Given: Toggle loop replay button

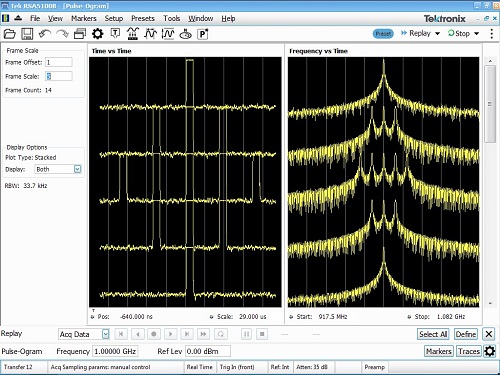Looking at the screenshot, I should point(221,334).
